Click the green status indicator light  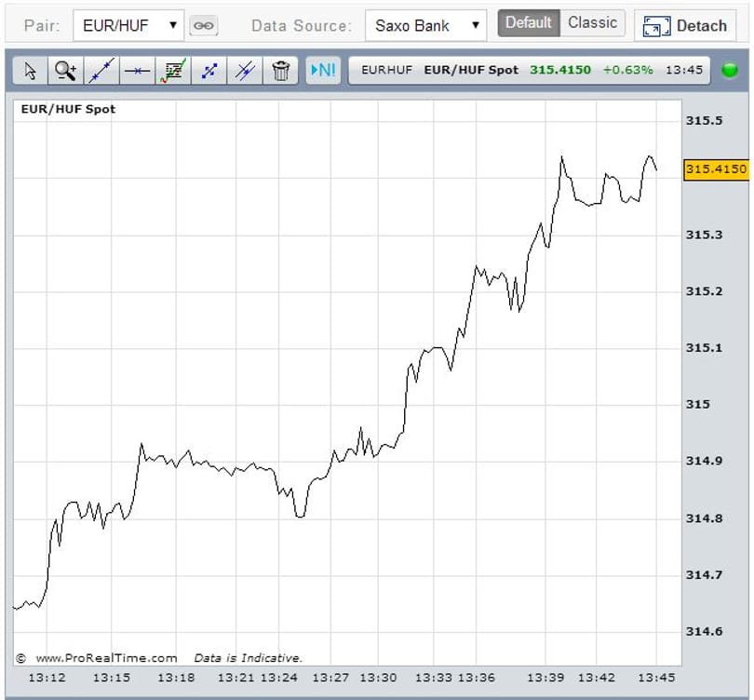(x=730, y=70)
